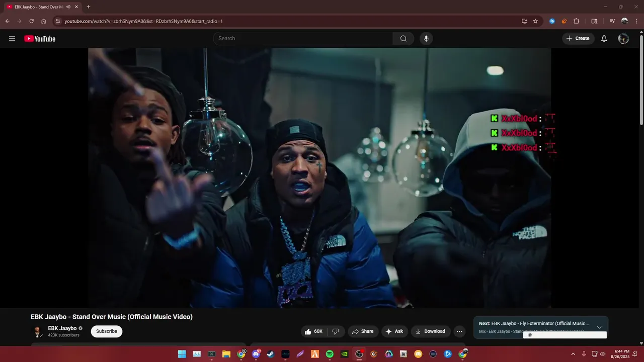The height and width of the screenshot is (362, 644).
Task: Click the magnifier search button
Action: [x=404, y=39]
